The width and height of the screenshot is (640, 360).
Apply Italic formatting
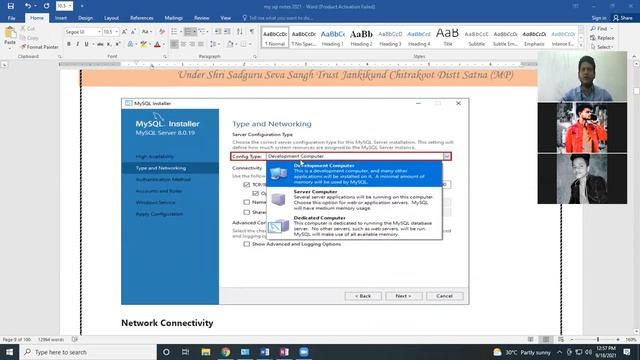[x=78, y=44]
